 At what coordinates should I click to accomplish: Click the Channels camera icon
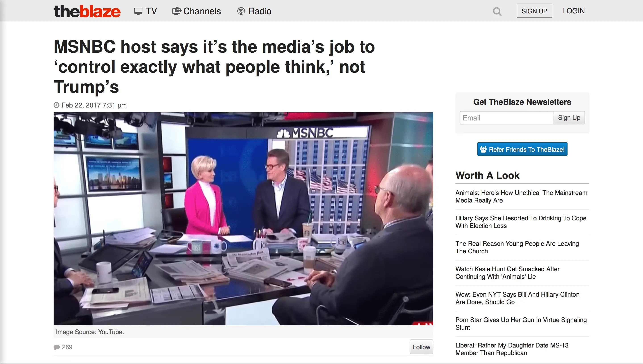point(176,11)
